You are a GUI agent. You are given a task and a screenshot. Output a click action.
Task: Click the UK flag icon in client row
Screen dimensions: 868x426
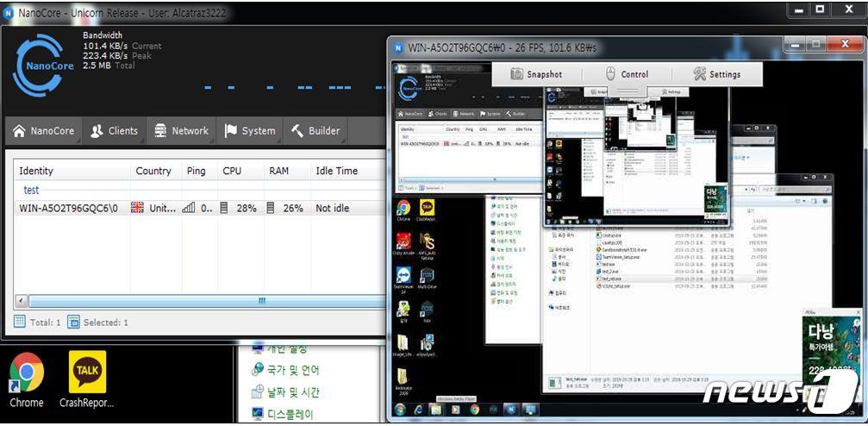tap(137, 209)
